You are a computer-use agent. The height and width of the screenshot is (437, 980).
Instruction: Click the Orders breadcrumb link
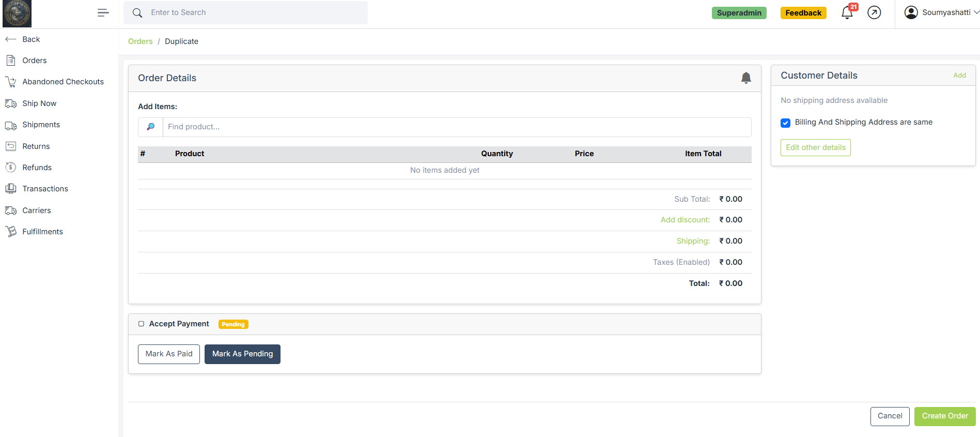click(x=140, y=41)
